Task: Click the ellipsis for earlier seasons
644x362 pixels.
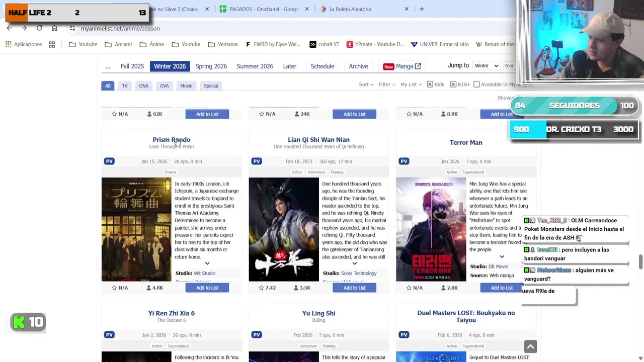Action: point(108,66)
